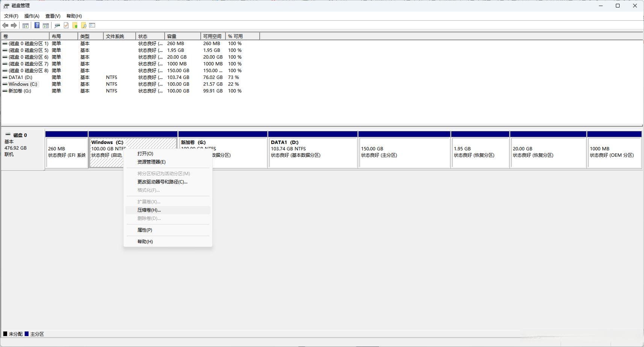Select 压缩卷(H)... in the context menu
Screen dimensions: 644x347
pyautogui.click(x=168, y=210)
